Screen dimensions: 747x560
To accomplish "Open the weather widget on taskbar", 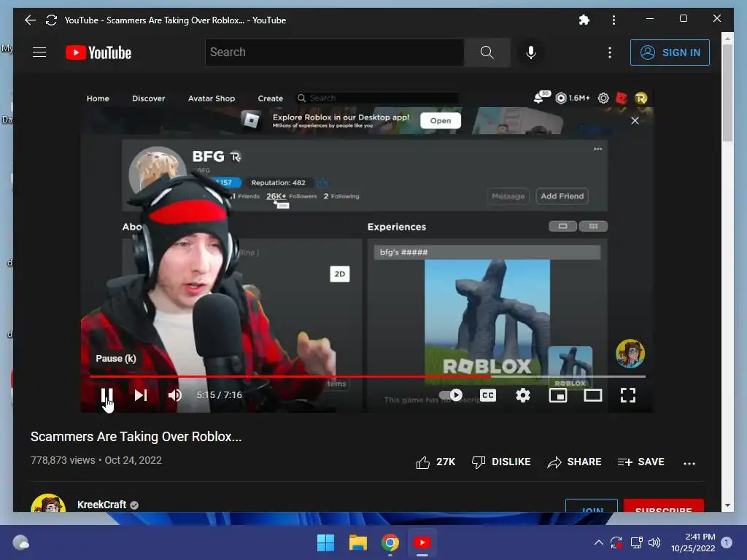I will click(x=20, y=542).
